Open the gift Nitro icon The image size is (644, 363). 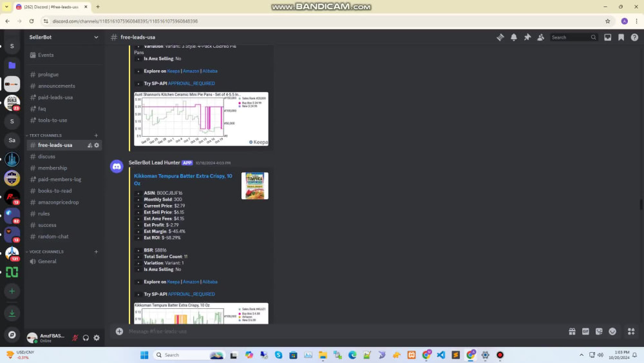572,331
